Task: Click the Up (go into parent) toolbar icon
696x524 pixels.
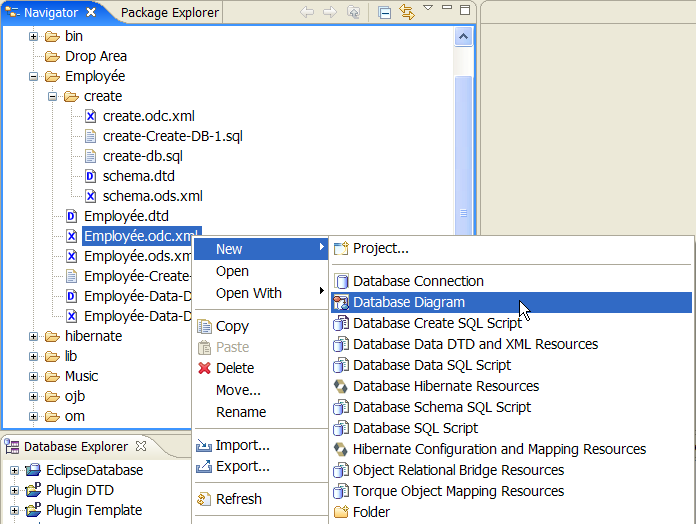Action: click(353, 12)
